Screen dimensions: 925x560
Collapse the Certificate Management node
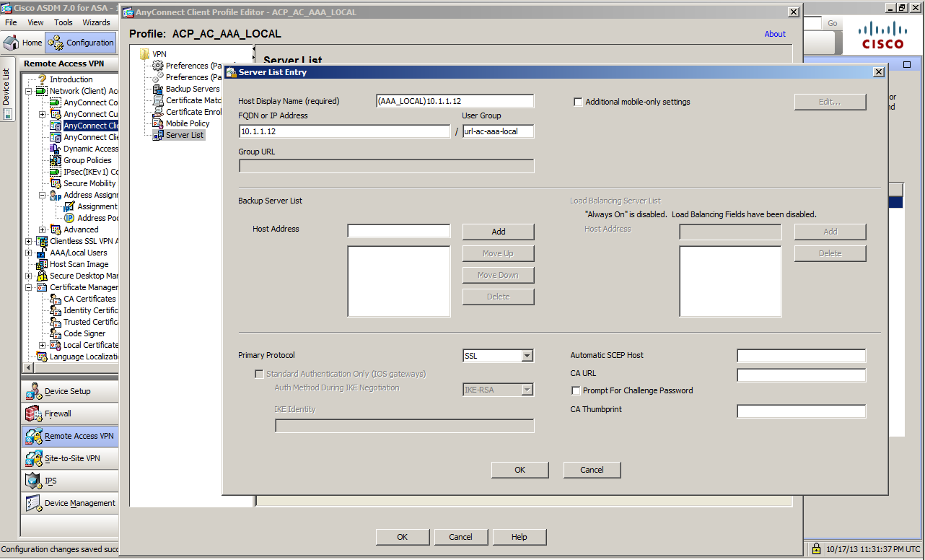(28, 287)
